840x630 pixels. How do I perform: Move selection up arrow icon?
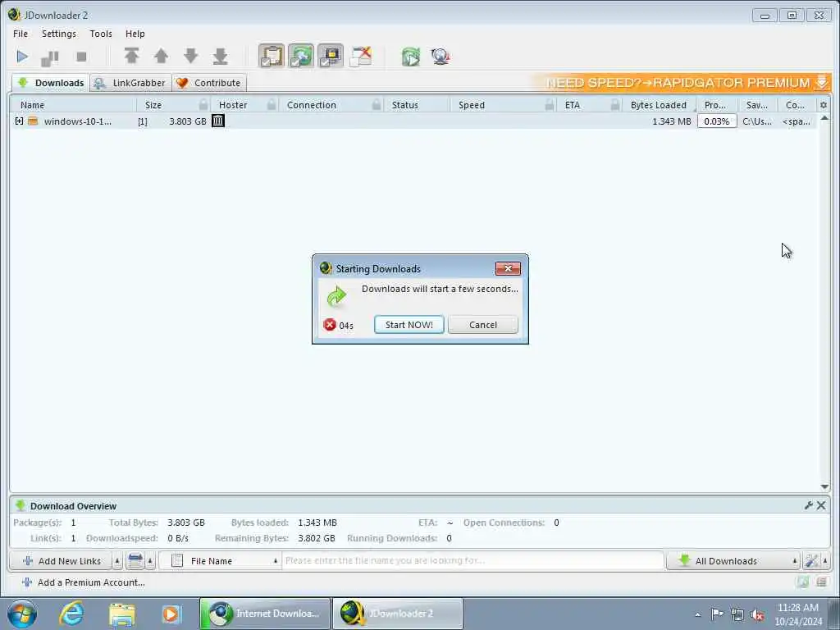point(161,56)
